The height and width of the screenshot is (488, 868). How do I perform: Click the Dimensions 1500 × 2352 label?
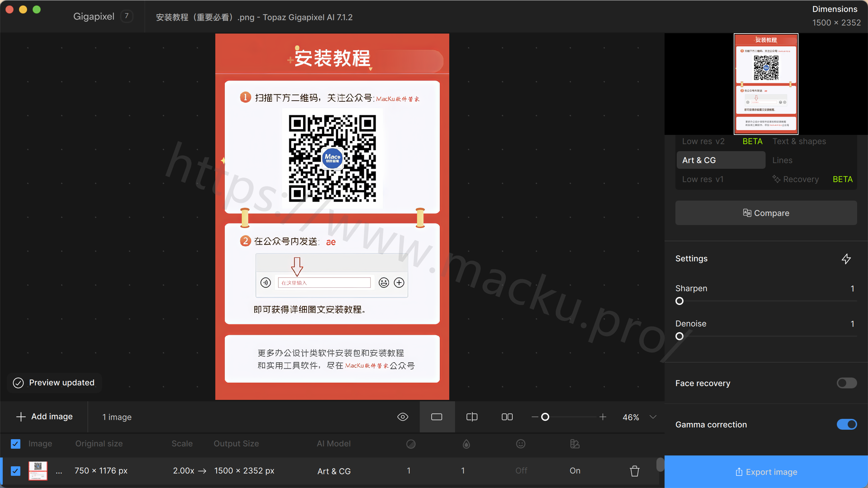point(836,16)
